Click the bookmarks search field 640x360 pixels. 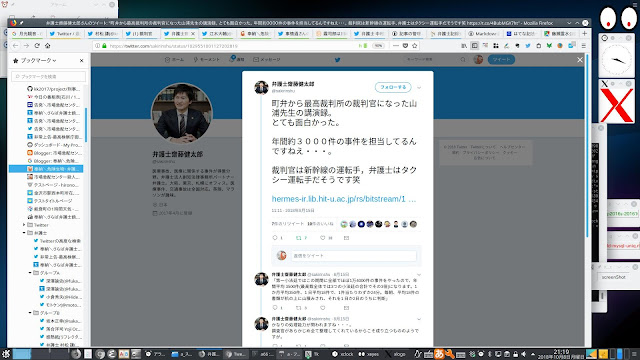[x=49, y=76]
